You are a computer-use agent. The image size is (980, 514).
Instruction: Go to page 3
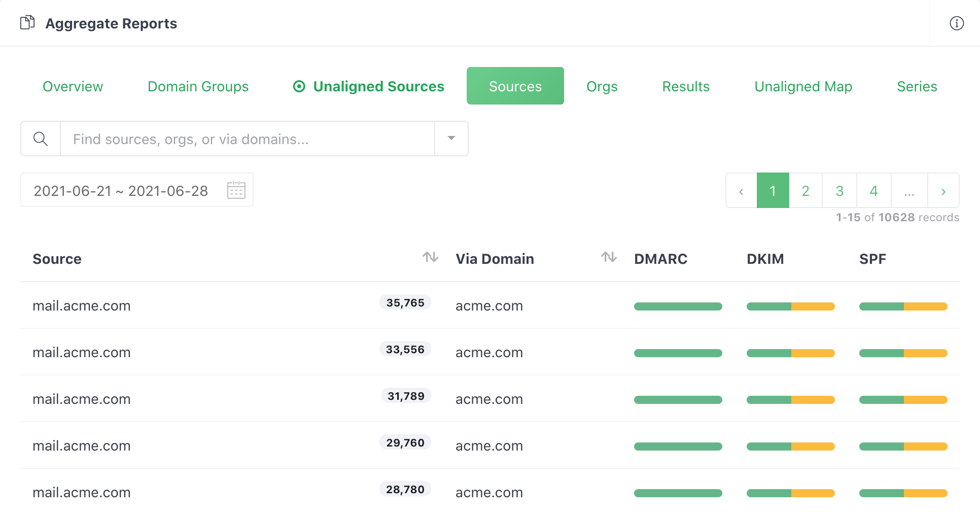tap(839, 190)
